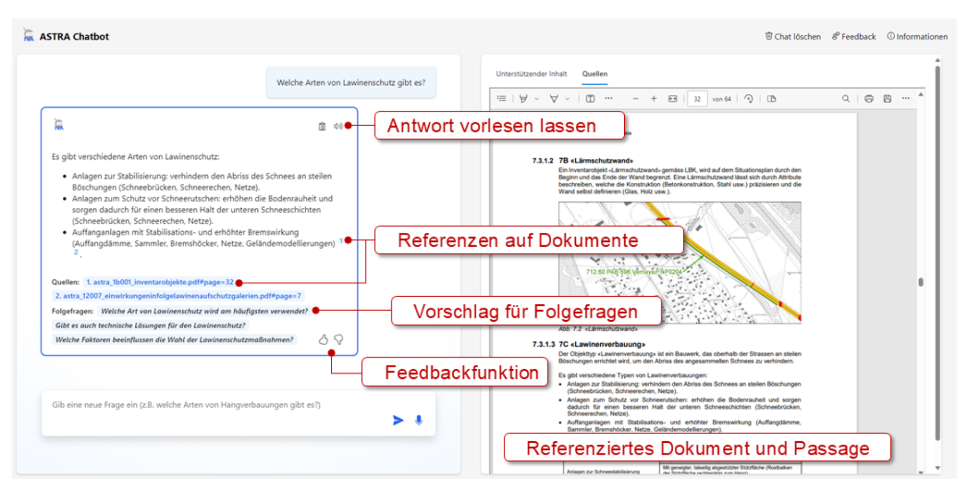Give thumbs down on the answer

[338, 340]
